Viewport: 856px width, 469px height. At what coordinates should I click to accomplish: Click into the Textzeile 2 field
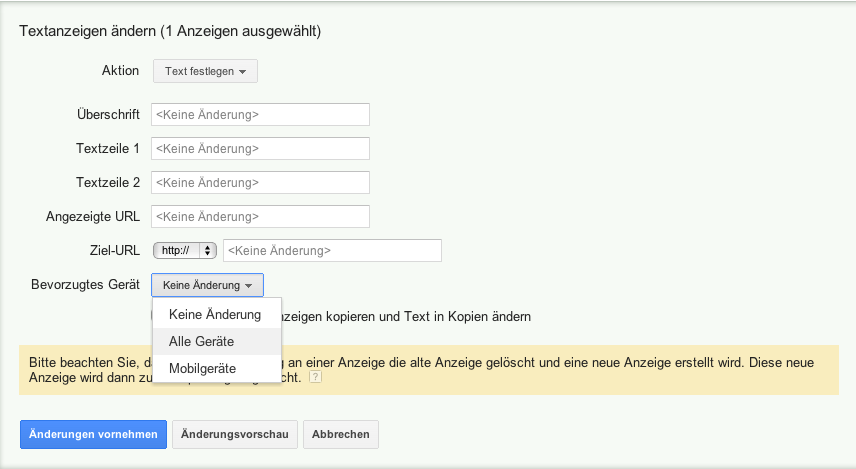tap(260, 183)
